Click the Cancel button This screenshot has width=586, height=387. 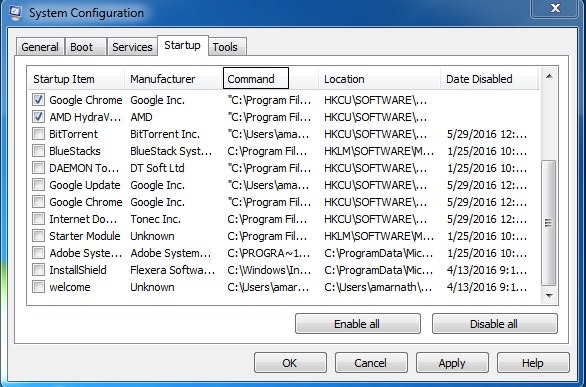(x=371, y=363)
